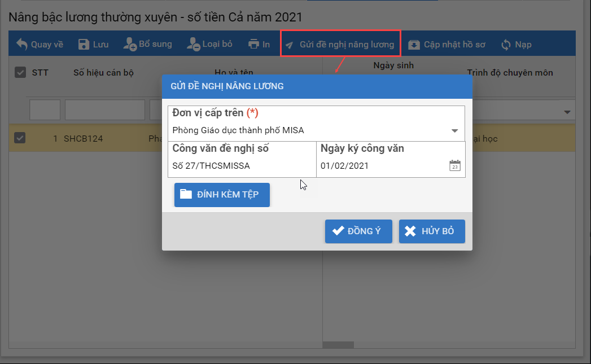Click the Lưu save disk icon
591x364 pixels.
pyautogui.click(x=84, y=45)
